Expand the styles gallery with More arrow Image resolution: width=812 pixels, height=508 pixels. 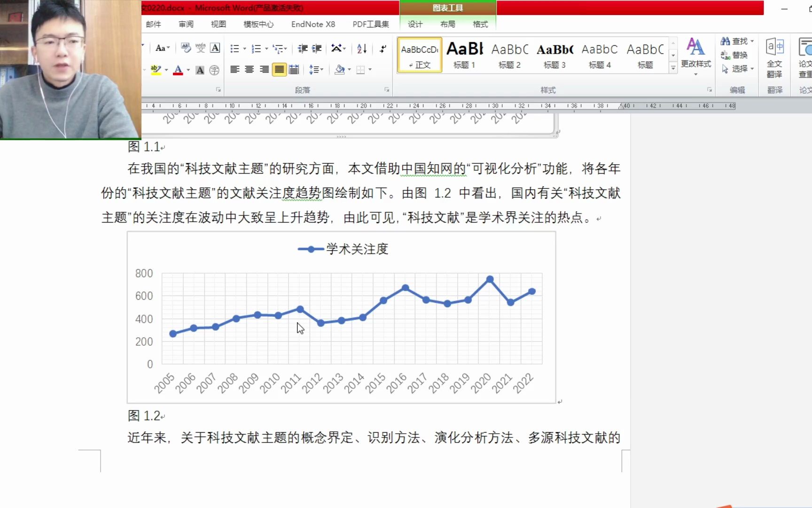[673, 68]
